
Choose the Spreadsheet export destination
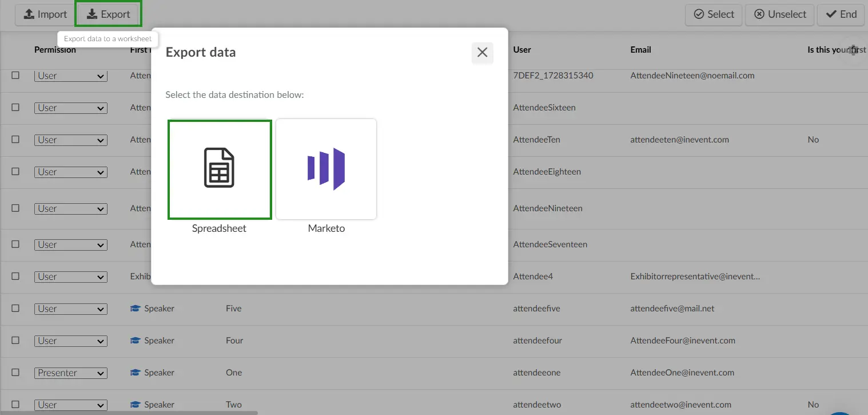[x=220, y=169]
